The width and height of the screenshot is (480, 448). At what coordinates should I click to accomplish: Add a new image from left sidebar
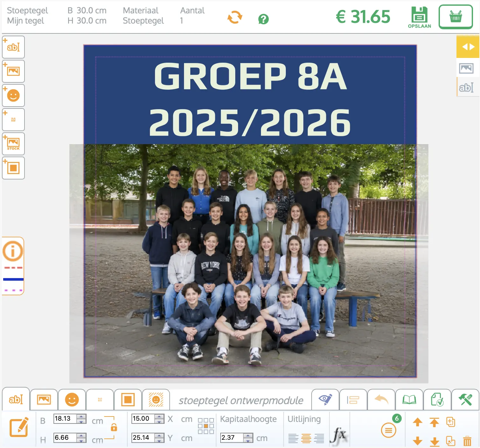13,71
